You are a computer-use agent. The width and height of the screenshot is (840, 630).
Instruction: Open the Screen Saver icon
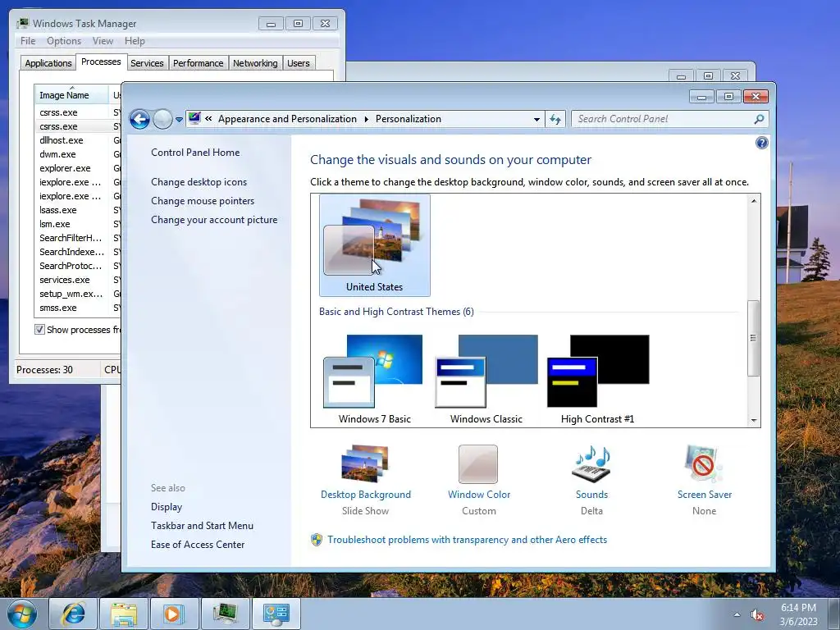tap(703, 464)
